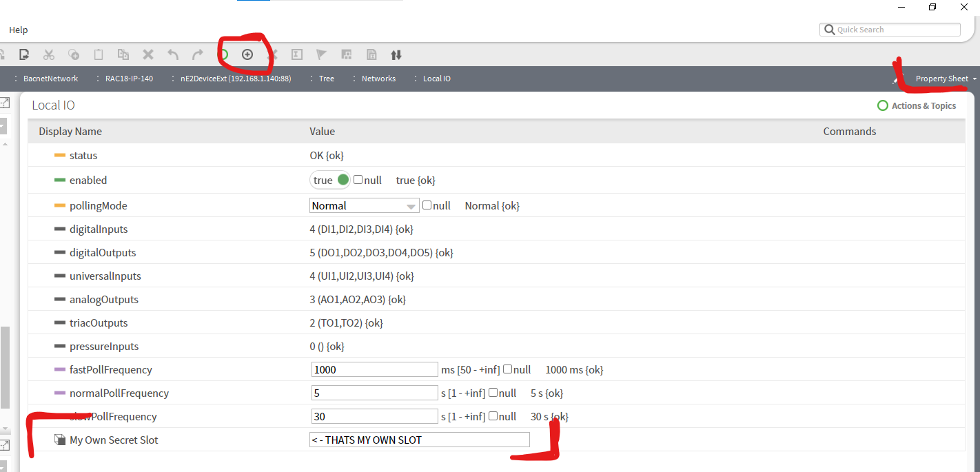
Task: Navigate to BacnetNetwork in breadcrumb
Action: 50,79
